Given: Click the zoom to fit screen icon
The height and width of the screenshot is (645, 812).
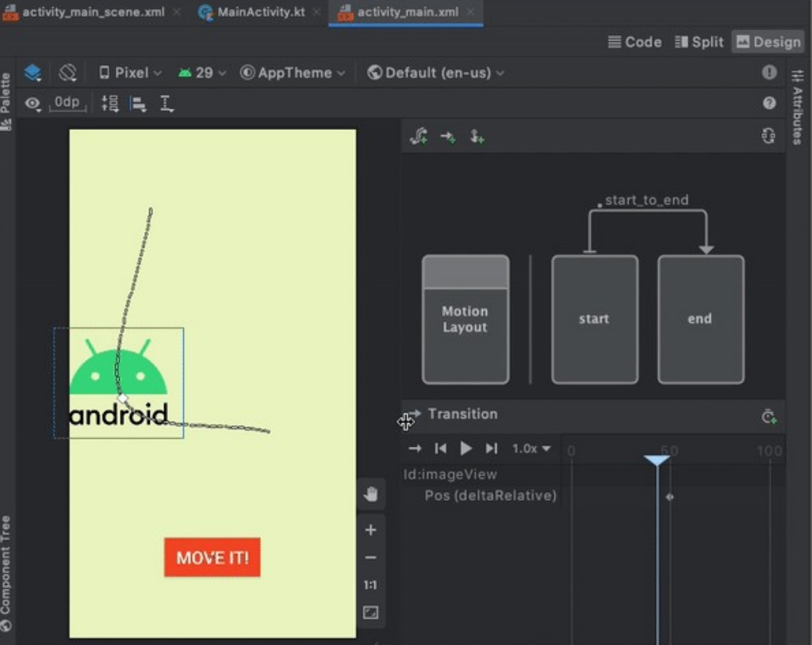Looking at the screenshot, I should pos(370,612).
